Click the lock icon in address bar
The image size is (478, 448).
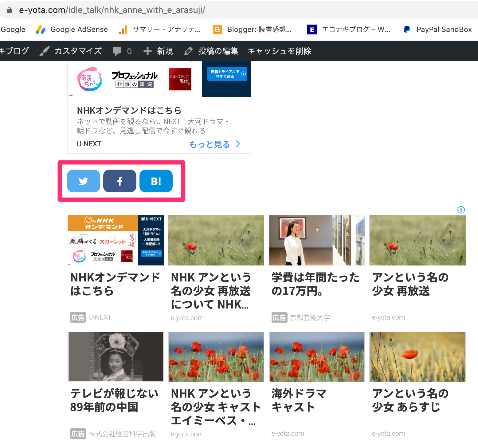pyautogui.click(x=9, y=10)
